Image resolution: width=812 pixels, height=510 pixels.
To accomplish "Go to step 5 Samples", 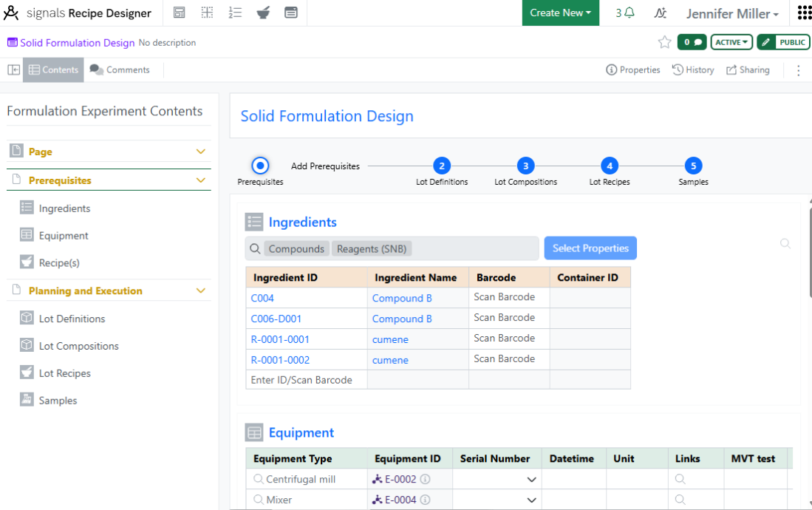I will [x=693, y=166].
